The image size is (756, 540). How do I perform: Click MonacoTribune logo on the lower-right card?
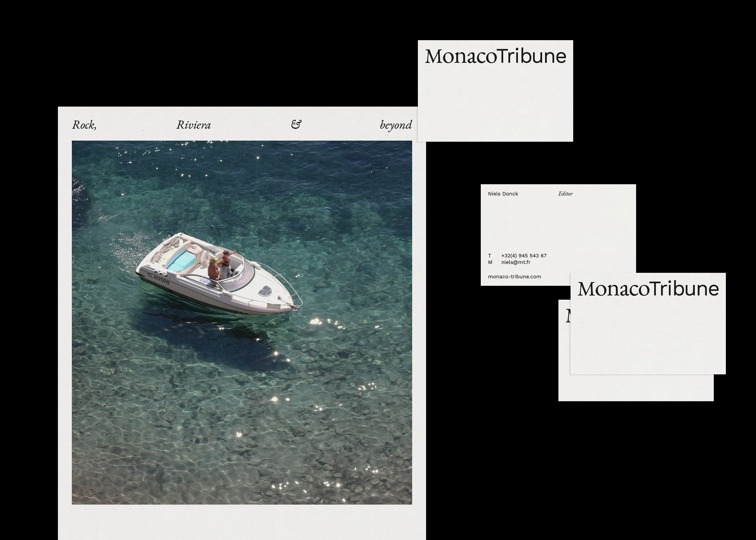[x=648, y=289]
